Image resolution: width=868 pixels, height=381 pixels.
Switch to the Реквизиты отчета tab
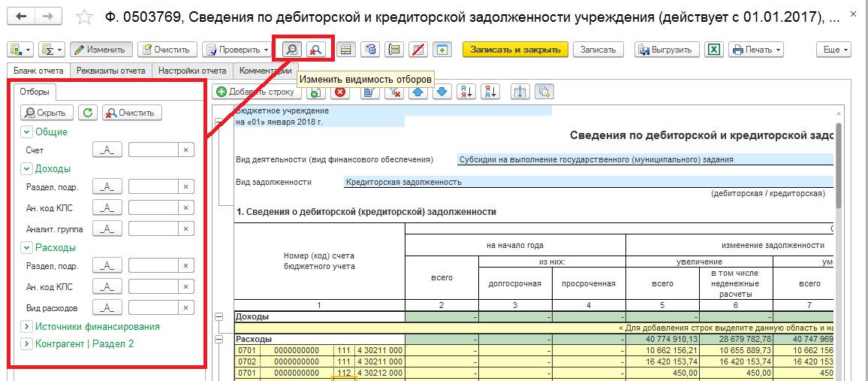point(111,71)
